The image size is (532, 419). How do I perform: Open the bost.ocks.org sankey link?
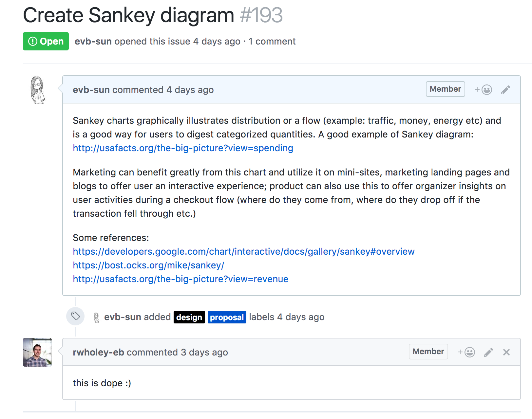pos(148,265)
